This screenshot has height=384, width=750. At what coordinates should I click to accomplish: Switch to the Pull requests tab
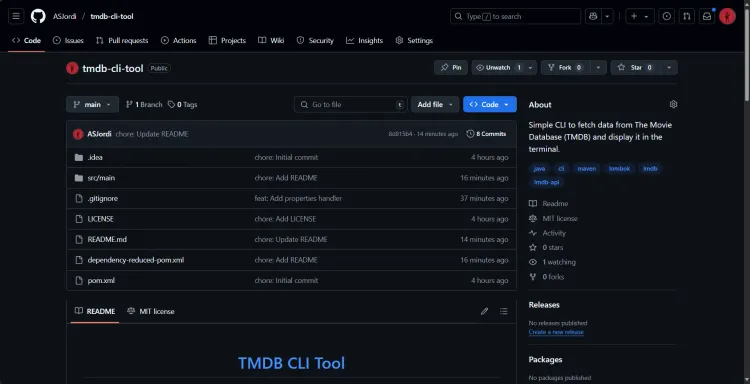coord(122,41)
